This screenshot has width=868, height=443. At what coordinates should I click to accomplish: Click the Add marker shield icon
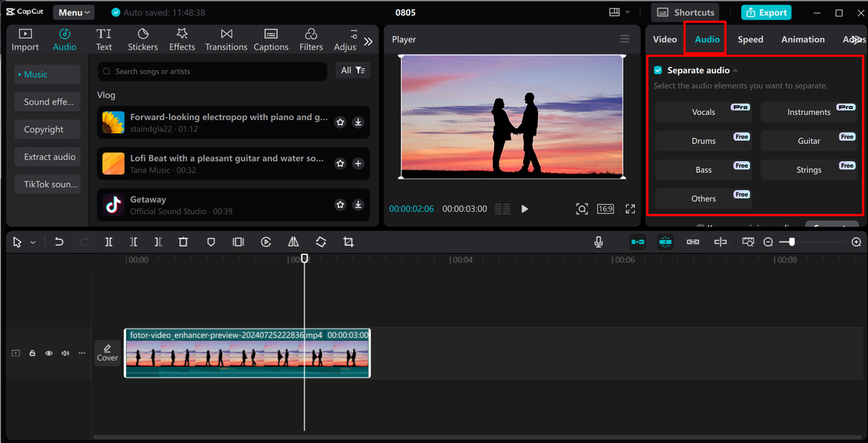211,242
